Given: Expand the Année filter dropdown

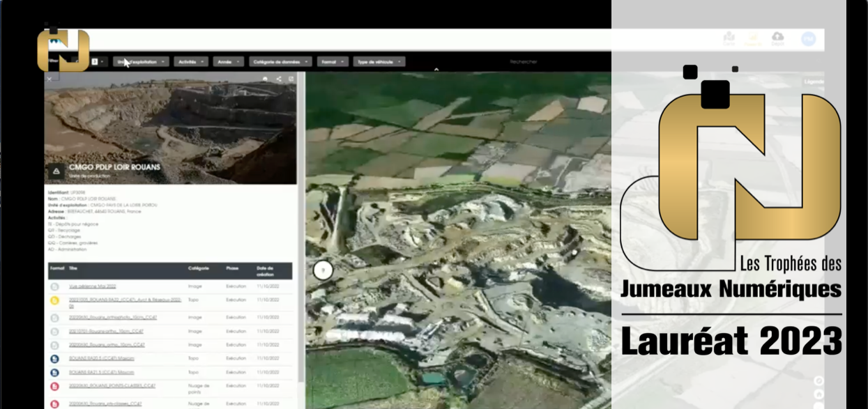Looking at the screenshot, I should 228,61.
